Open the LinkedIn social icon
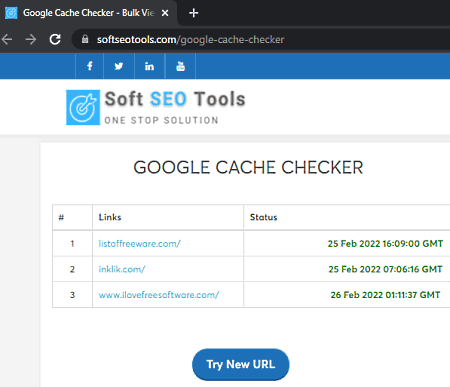 tap(149, 66)
